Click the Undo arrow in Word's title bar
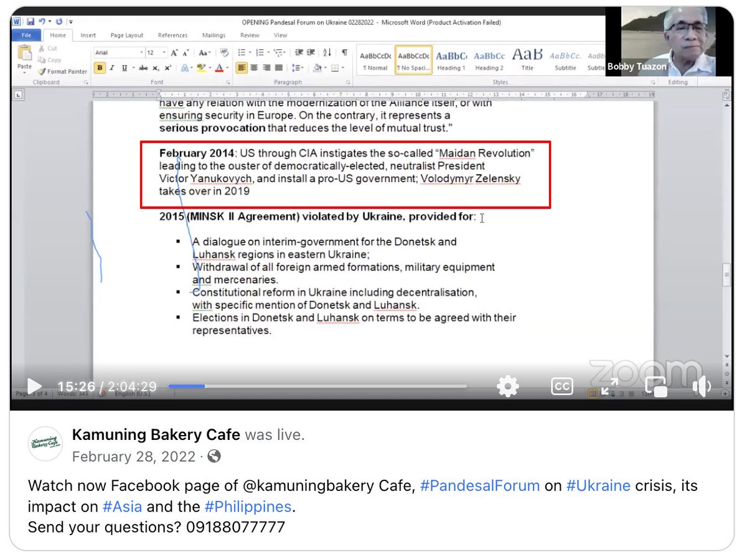747x560 pixels. tap(42, 21)
